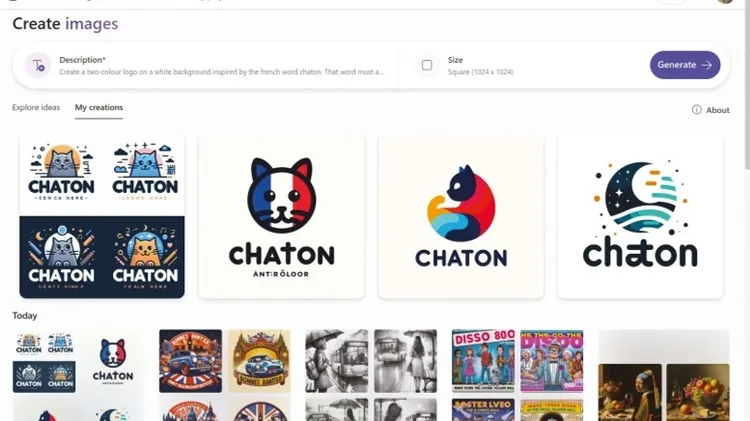Open the vintage car poster thumbnail
This screenshot has height=421, width=750.
pyautogui.click(x=190, y=361)
